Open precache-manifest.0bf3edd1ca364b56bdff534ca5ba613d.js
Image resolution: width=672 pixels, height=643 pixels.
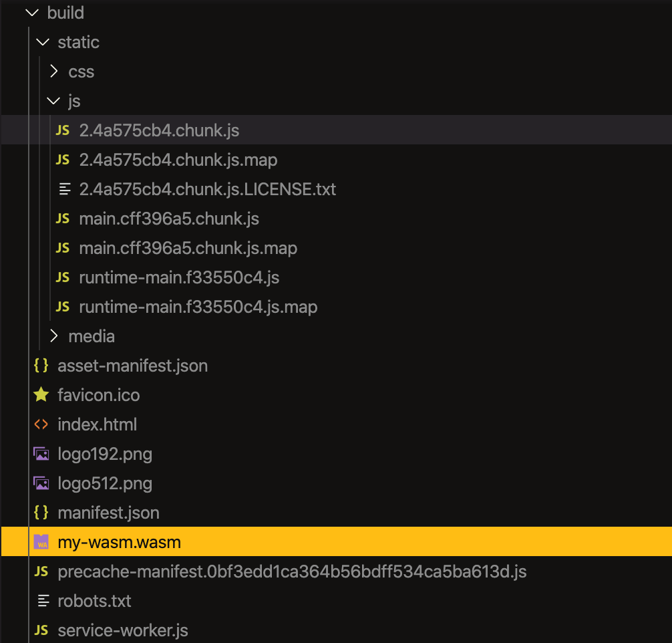(x=293, y=571)
